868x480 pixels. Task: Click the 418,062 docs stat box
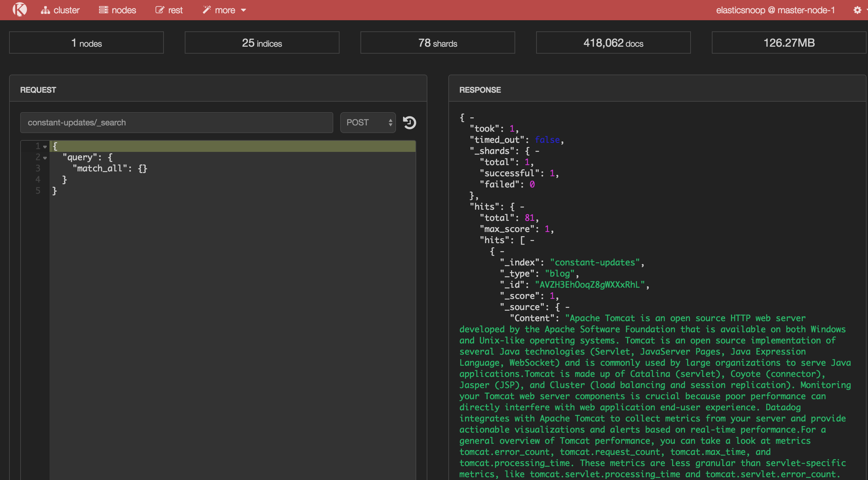(613, 42)
